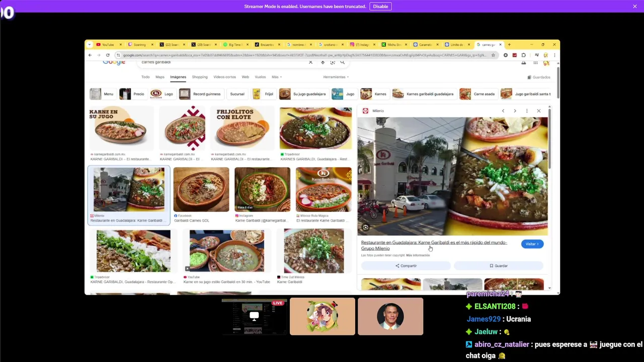The height and width of the screenshot is (362, 644).
Task: Open the Google apps grid
Action: pos(535,63)
